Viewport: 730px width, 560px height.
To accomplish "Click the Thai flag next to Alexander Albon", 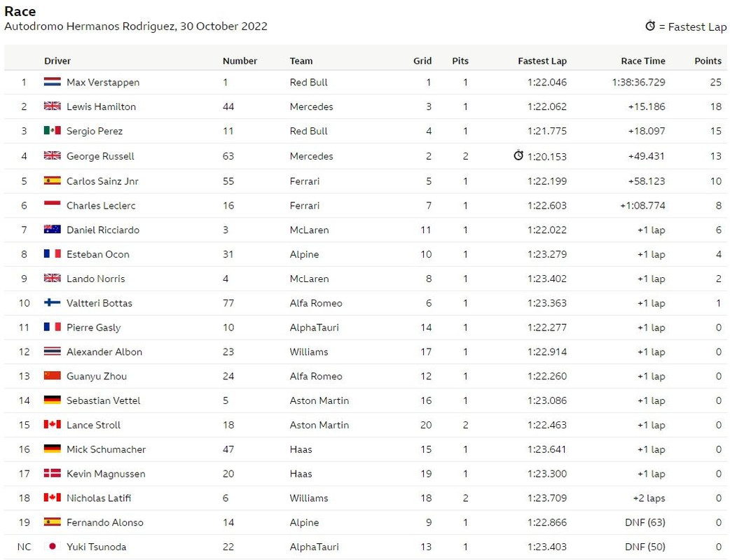I will click(52, 351).
